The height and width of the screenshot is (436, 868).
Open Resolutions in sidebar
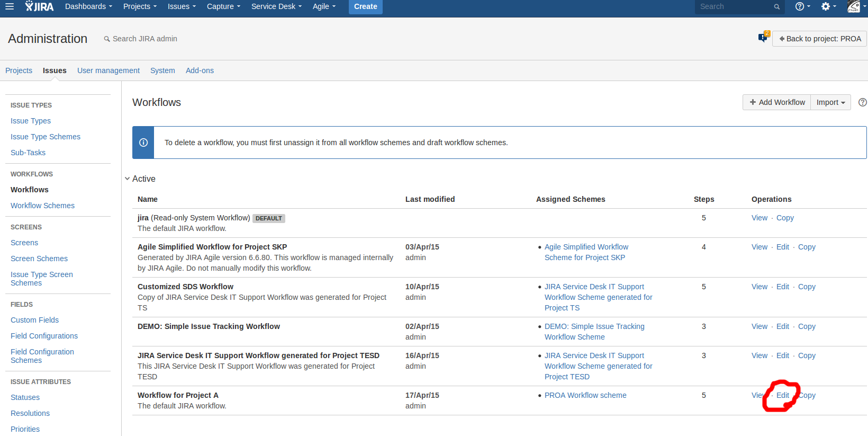click(30, 413)
